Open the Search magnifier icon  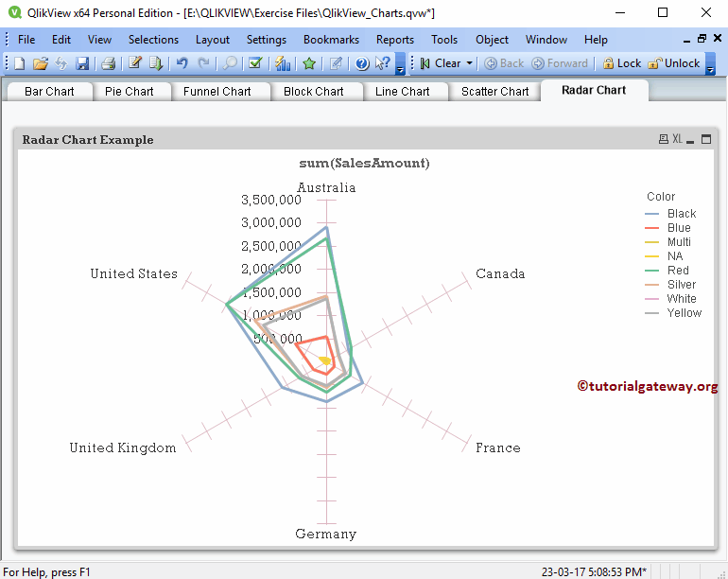(230, 63)
